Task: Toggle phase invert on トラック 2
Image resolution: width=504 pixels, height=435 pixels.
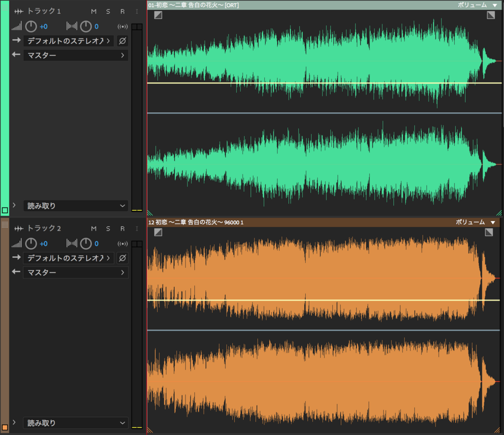Action: pyautogui.click(x=123, y=258)
